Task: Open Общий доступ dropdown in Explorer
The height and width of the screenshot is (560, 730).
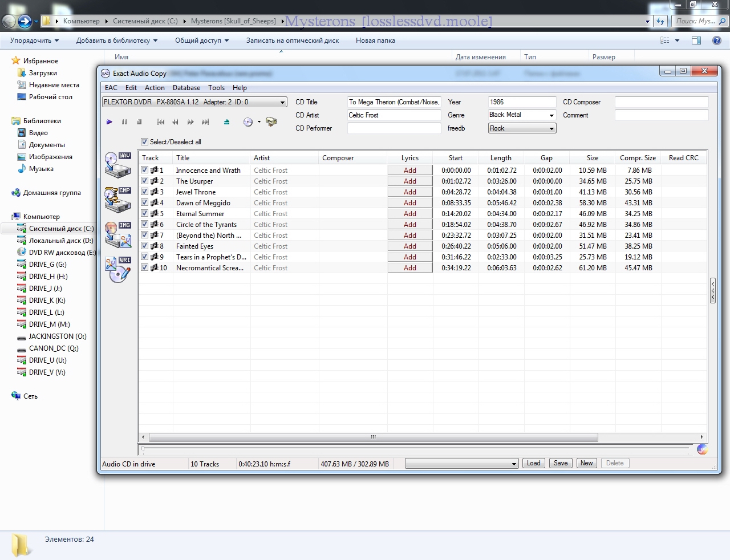Action: 202,40
